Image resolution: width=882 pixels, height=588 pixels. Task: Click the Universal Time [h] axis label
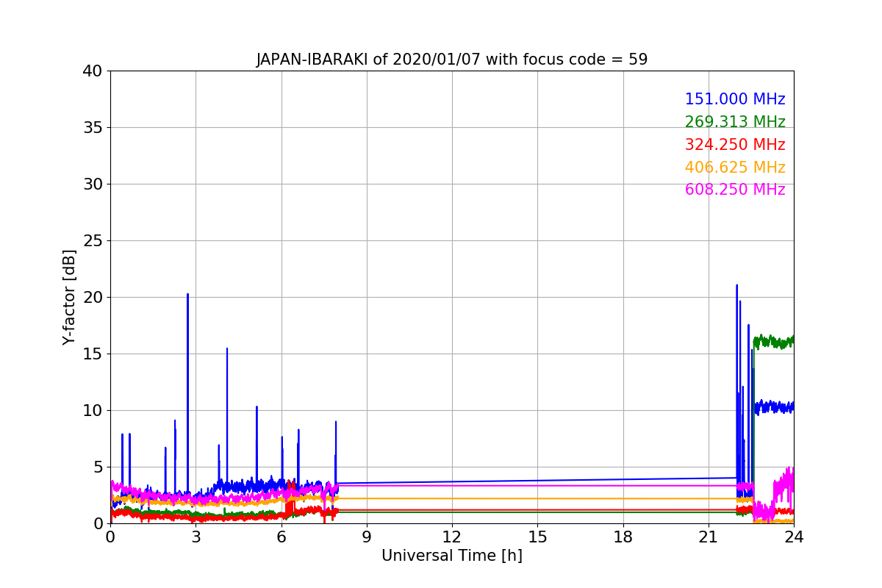452,556
